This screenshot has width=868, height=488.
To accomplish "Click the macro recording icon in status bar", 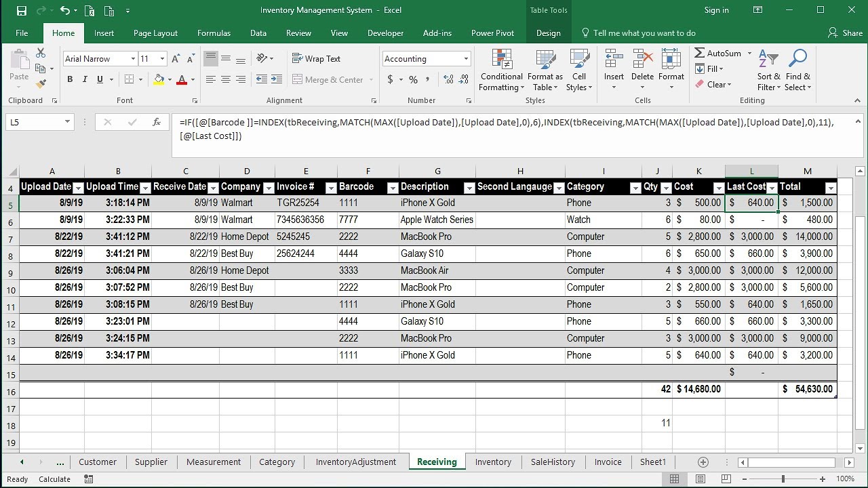I will coord(89,479).
